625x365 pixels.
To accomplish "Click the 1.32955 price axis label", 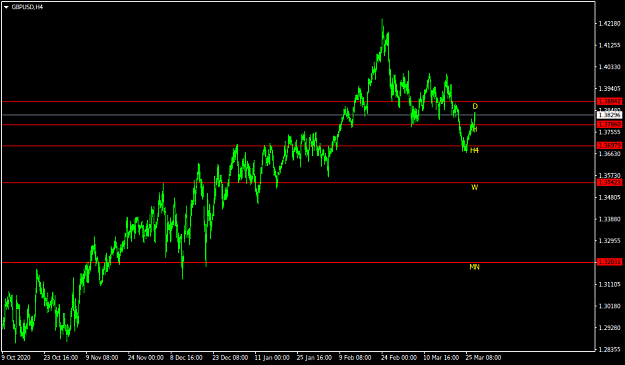I will 609,241.
